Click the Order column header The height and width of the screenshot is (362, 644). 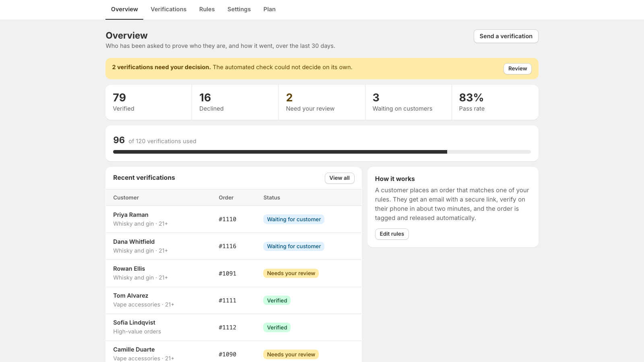[x=226, y=197]
